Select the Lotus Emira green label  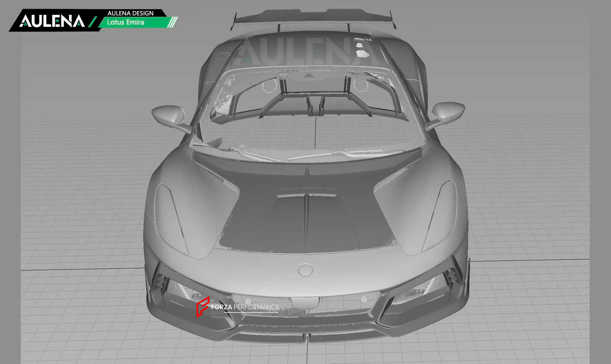(x=126, y=22)
